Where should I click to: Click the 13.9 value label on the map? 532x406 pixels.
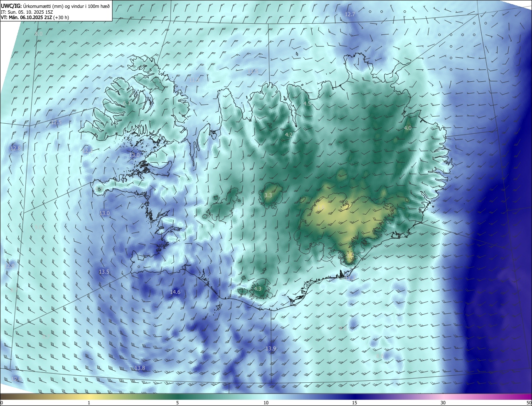tap(271, 348)
